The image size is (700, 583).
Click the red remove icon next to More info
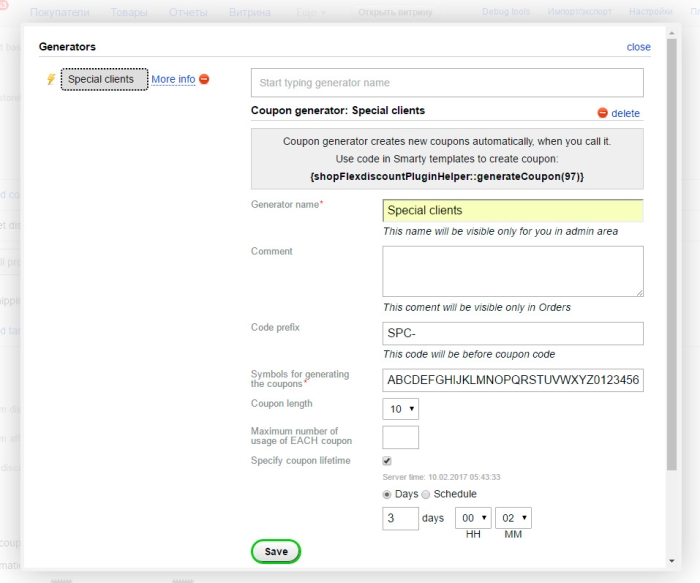[205, 79]
